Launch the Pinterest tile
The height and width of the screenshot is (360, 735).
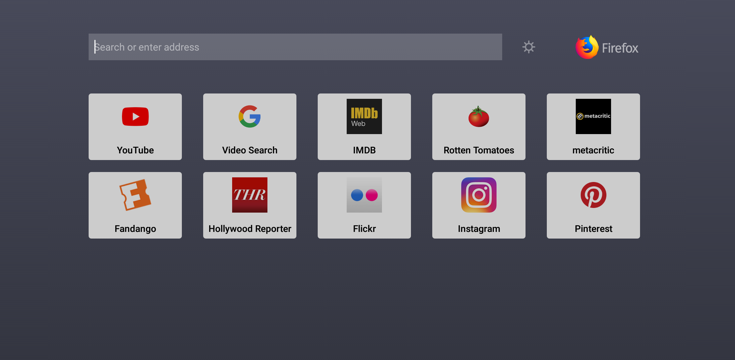(x=593, y=205)
